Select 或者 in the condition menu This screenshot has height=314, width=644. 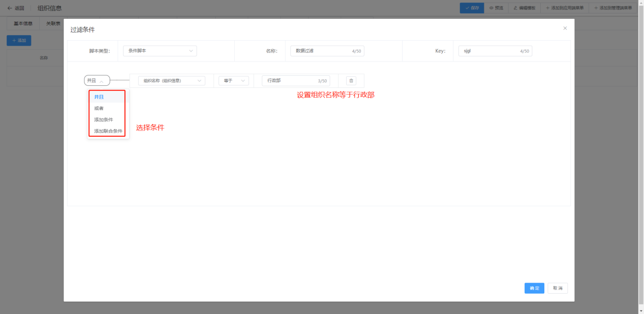point(107,108)
